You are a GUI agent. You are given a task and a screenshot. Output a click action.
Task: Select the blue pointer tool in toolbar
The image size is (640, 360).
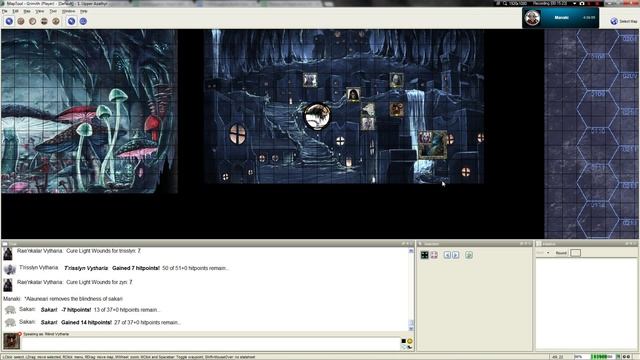[9, 21]
